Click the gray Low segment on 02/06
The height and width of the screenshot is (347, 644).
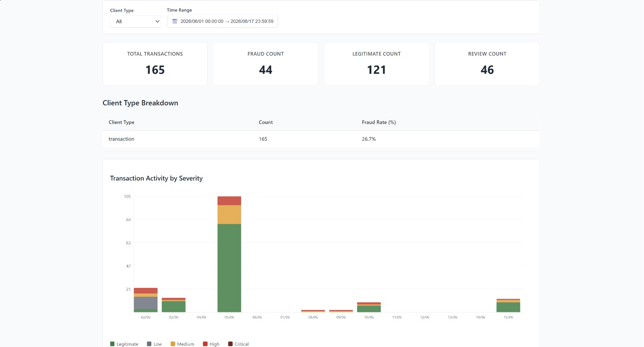[x=146, y=303]
